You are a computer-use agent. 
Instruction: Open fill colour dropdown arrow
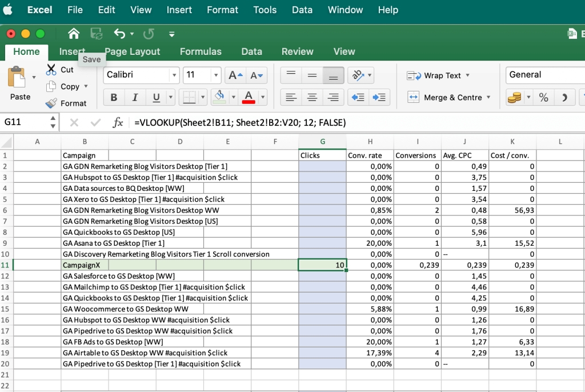tap(234, 98)
